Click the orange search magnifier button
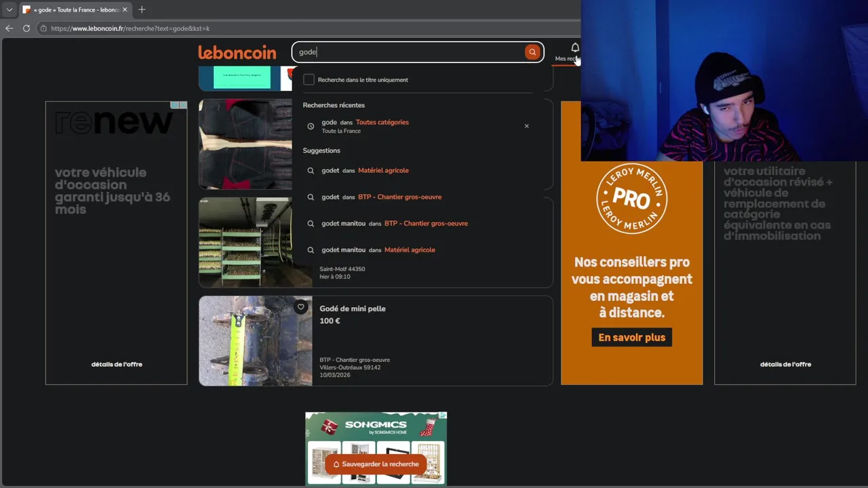This screenshot has height=488, width=868. coord(532,52)
